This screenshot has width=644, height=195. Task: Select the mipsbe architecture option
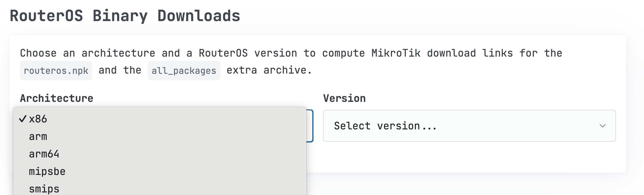pos(47,172)
